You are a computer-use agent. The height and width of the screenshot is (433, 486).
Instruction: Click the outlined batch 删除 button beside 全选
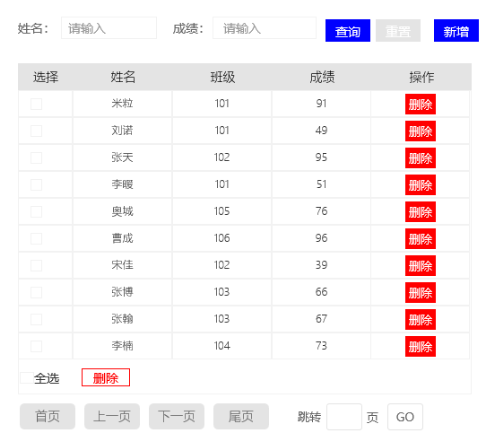coord(106,377)
